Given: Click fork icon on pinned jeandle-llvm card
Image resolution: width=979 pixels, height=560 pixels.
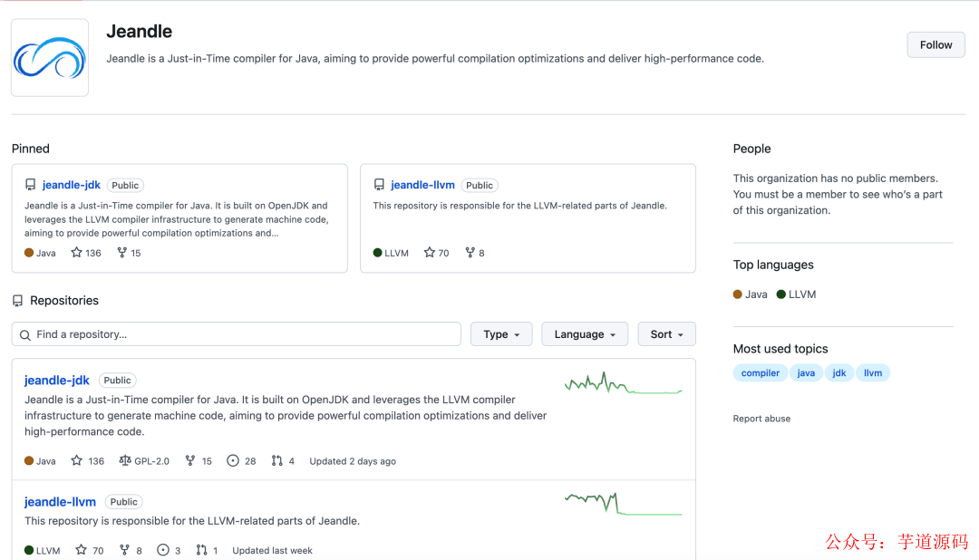Looking at the screenshot, I should coord(470,253).
